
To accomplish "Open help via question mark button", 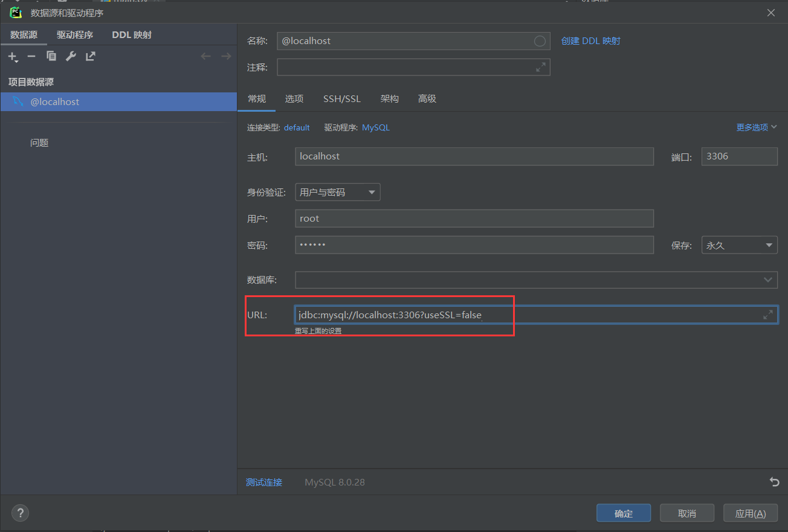I will [20, 513].
